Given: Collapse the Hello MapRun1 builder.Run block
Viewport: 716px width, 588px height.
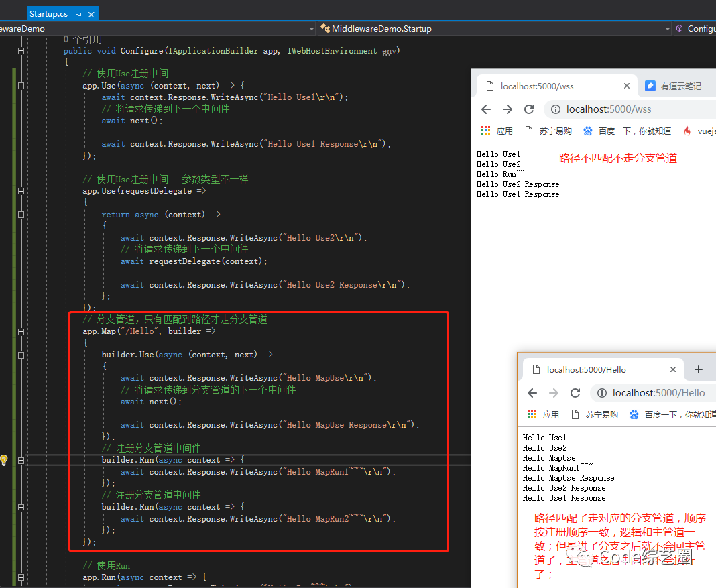Looking at the screenshot, I should pos(21,460).
